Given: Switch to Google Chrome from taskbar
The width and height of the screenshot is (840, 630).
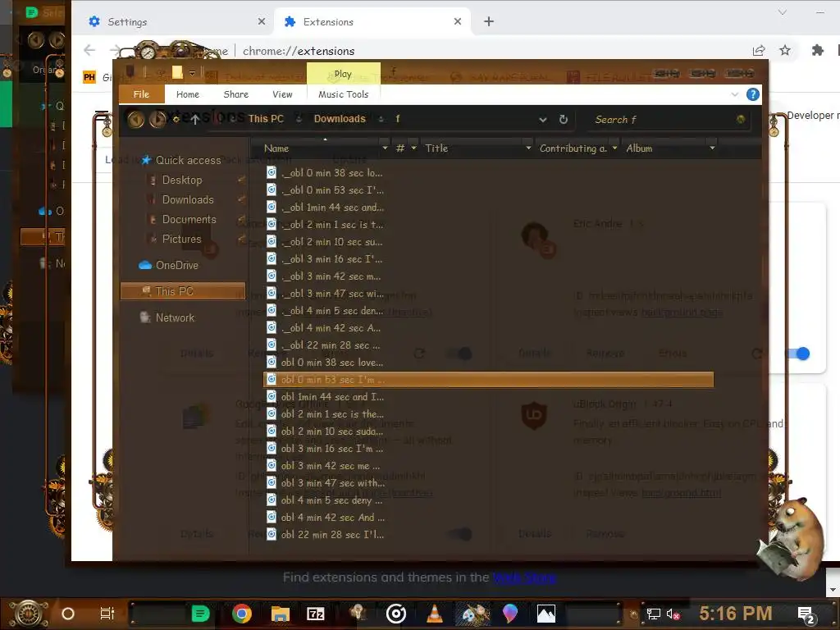Looking at the screenshot, I should pyautogui.click(x=242, y=614).
